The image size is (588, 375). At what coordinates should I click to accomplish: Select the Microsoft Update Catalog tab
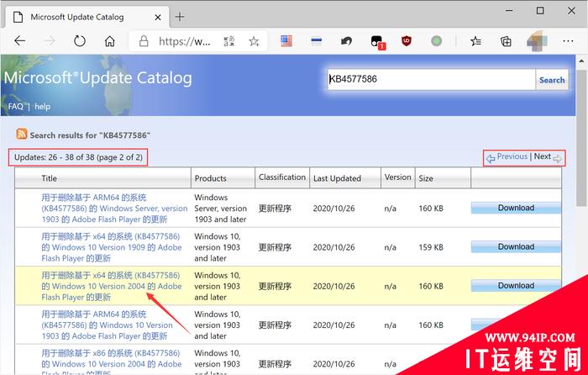(x=87, y=18)
